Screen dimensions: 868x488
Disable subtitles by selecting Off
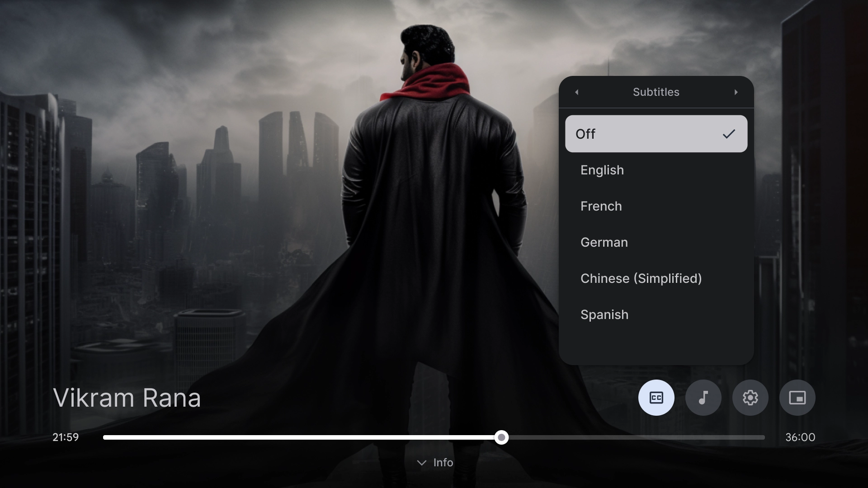click(x=656, y=133)
